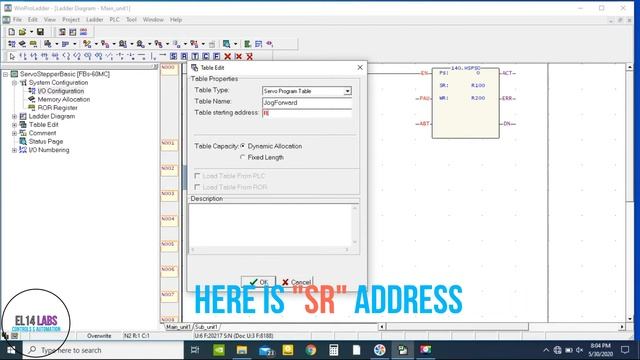
Task: Insert a T timer block
Action: [195, 56]
